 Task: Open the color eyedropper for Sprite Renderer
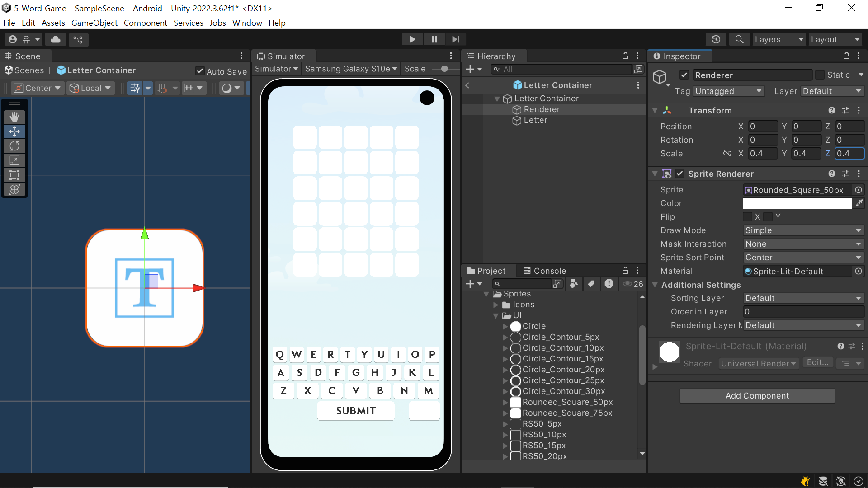(x=859, y=203)
